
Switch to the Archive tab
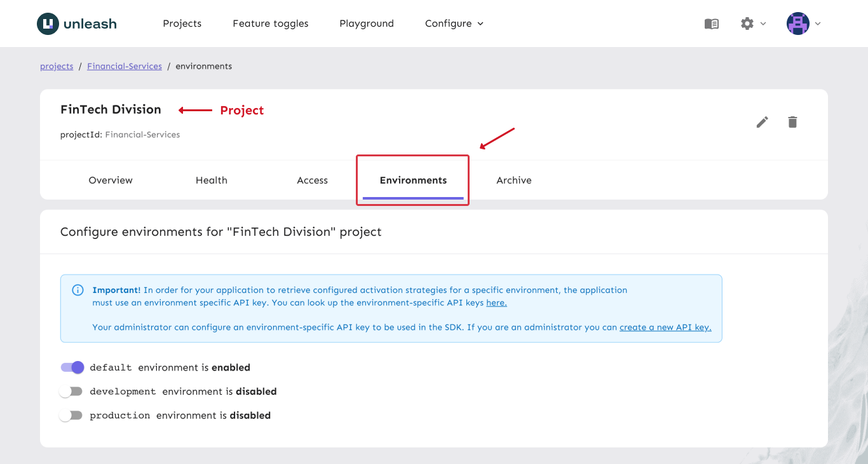click(513, 181)
